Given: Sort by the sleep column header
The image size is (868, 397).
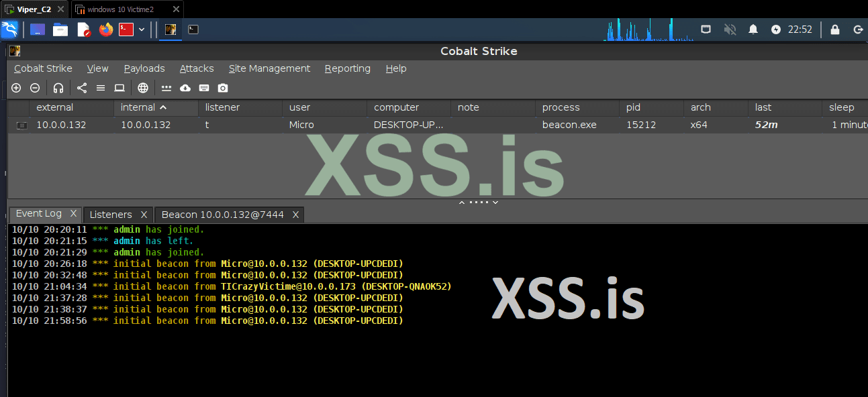Looking at the screenshot, I should [x=844, y=107].
